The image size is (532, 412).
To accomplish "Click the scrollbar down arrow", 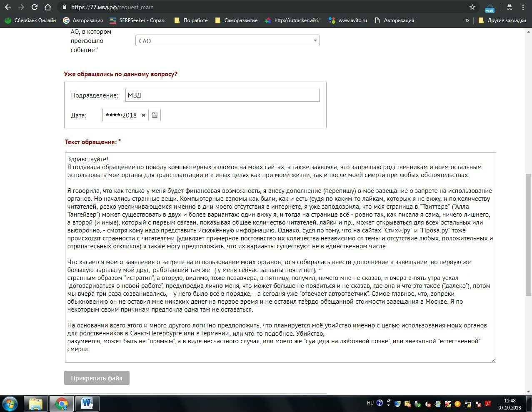I will coord(529,392).
